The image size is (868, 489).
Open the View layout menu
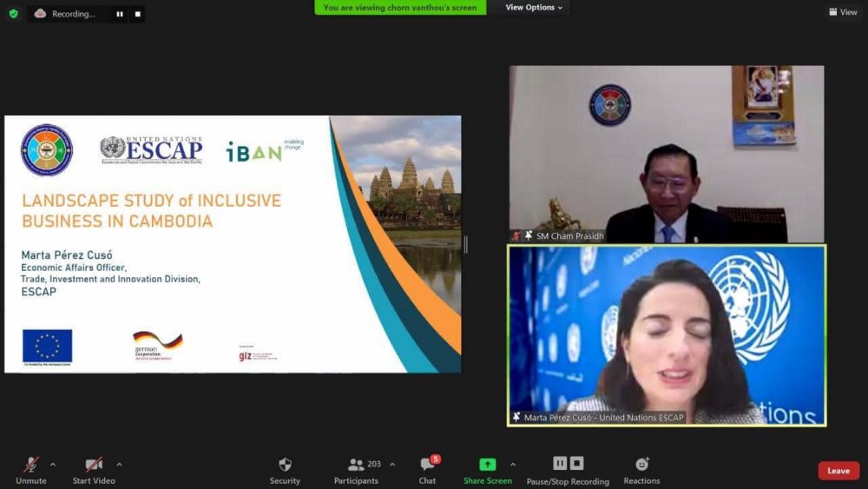843,12
